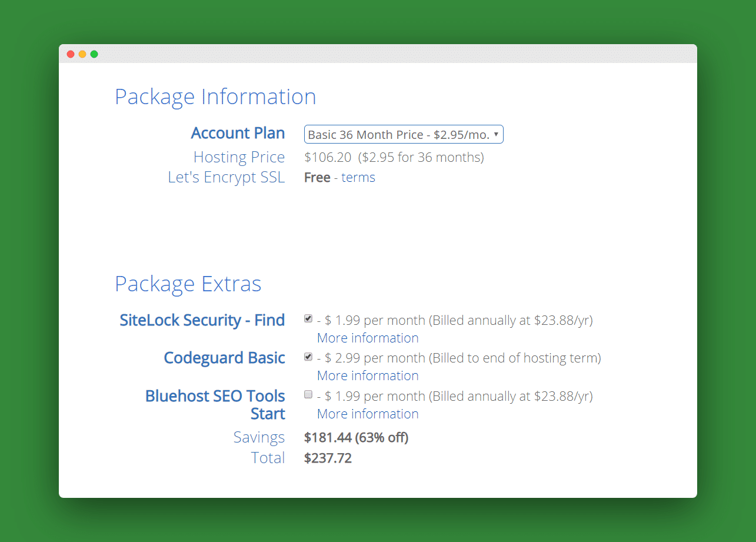Click the Total label
Screen dimensions: 756x542
(x=268, y=458)
